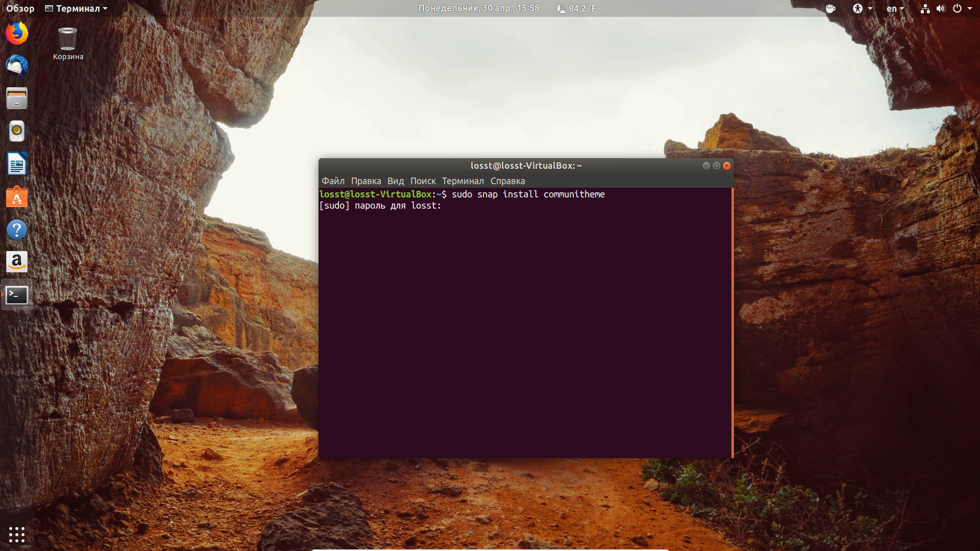Launch LibreOffice Writer from the dock

17,164
